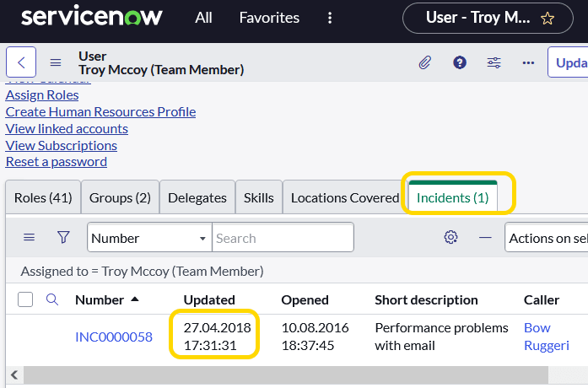Switch to the Groups (2) tab

click(x=120, y=197)
